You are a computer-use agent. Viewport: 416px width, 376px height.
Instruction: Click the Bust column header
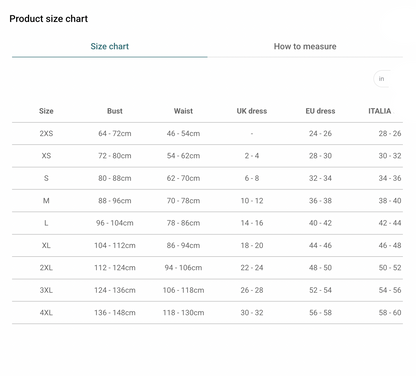(115, 111)
